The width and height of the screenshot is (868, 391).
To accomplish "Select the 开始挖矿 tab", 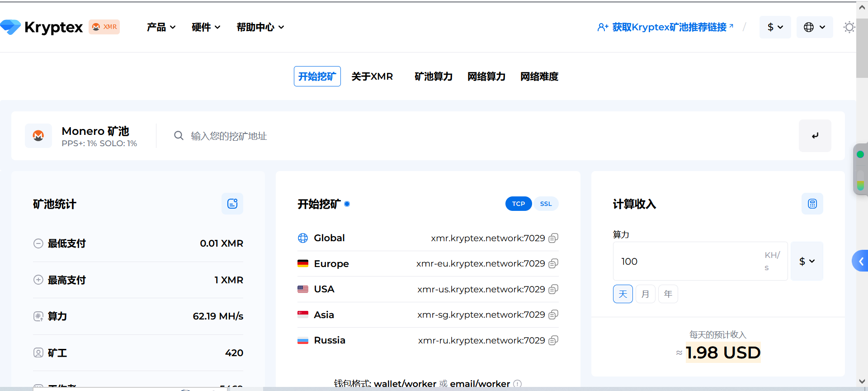I will pos(317,76).
